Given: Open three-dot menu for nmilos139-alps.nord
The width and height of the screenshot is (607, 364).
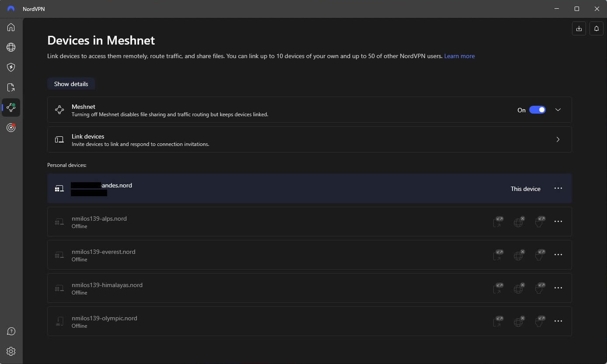Looking at the screenshot, I should 558,222.
